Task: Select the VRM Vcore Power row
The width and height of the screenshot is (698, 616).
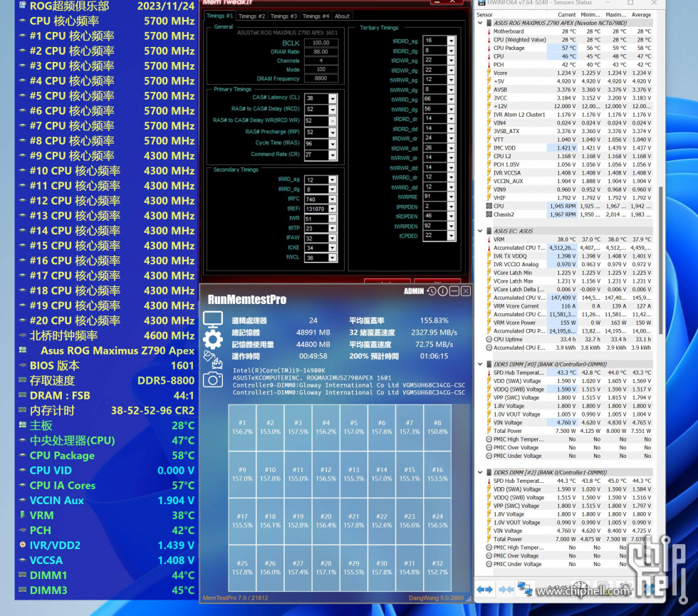Action: [x=569, y=322]
